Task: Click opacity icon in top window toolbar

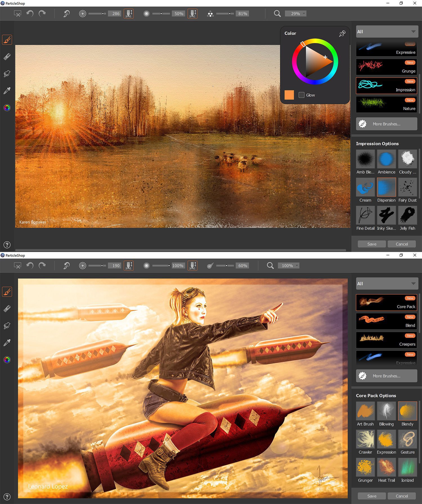Action: (146, 13)
